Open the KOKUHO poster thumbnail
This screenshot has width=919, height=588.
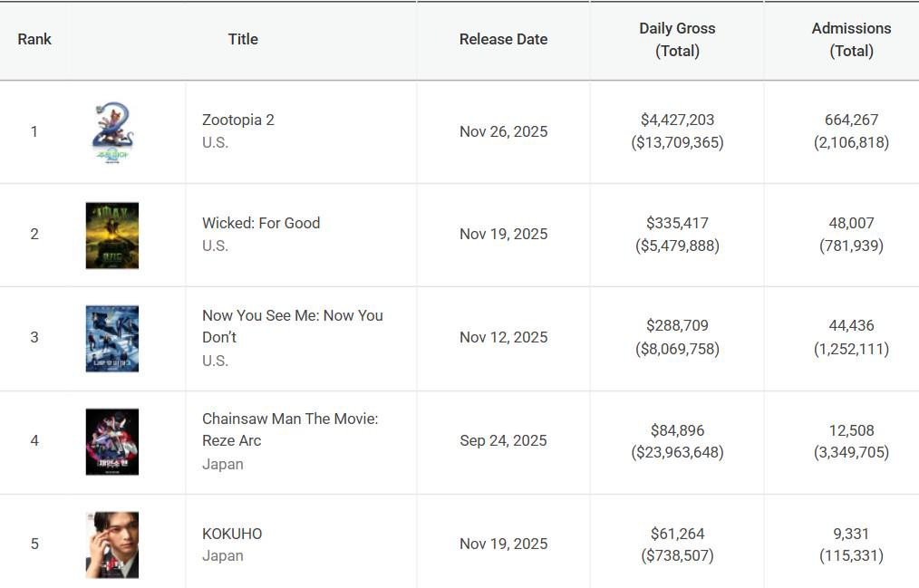112,545
